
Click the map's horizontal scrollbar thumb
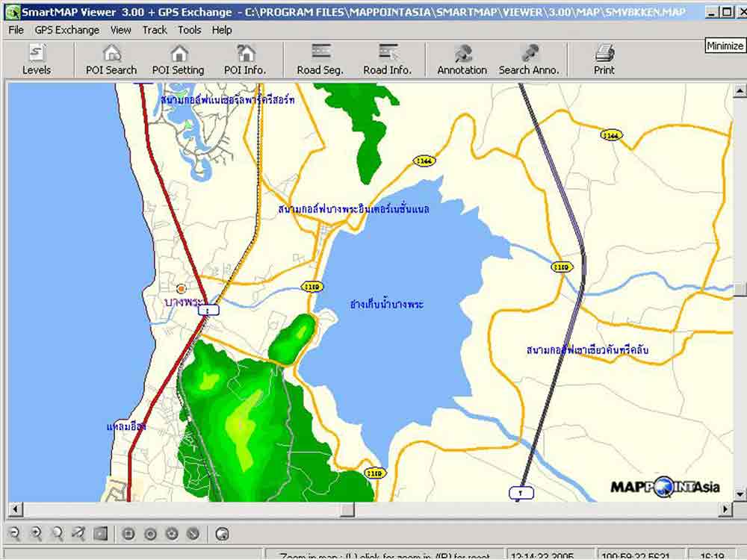pyautogui.click(x=347, y=509)
